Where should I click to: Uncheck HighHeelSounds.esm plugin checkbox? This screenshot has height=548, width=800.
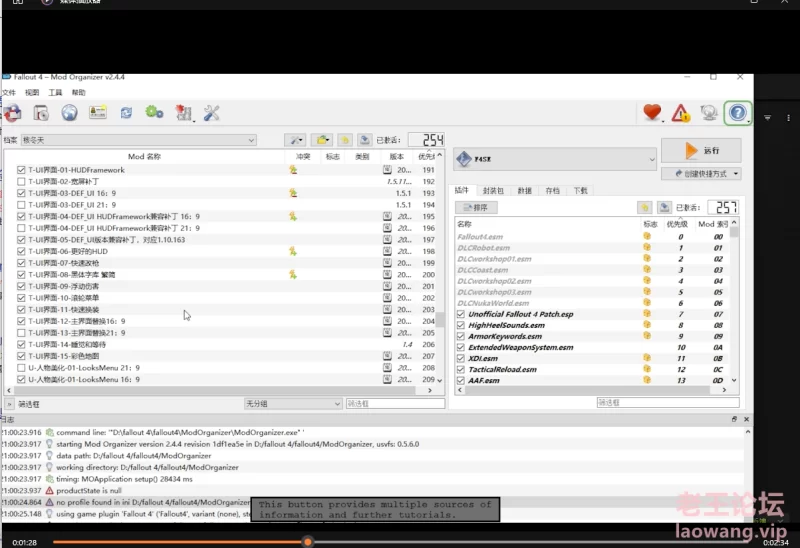[461, 325]
